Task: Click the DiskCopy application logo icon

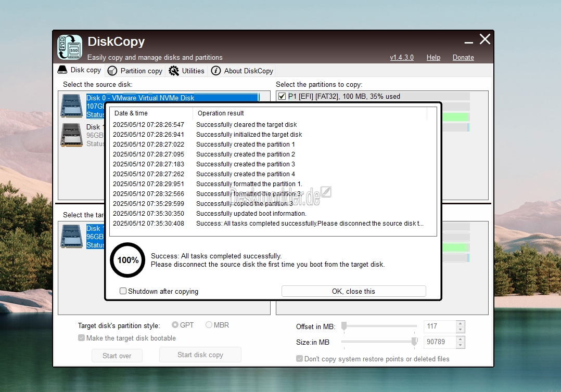Action: pos(70,47)
